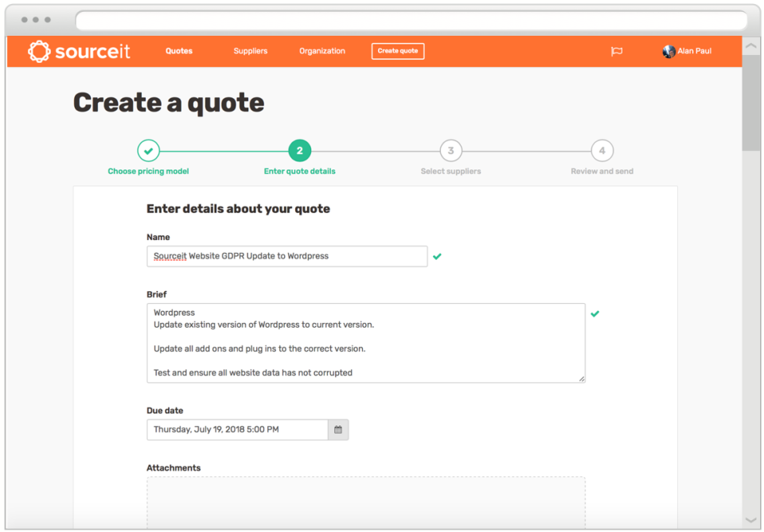Open the flag notifications icon
The width and height of the screenshot is (764, 532).
pos(617,50)
